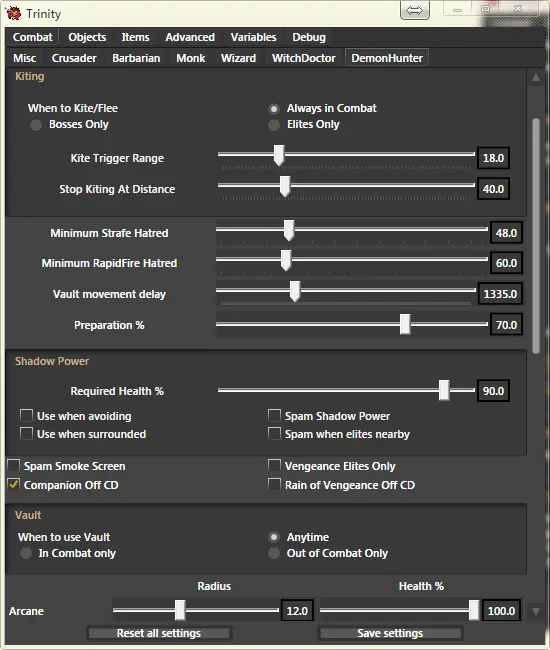Click the vertical scrollbar thumb
Screen dimensions: 550x650
(x=536, y=236)
